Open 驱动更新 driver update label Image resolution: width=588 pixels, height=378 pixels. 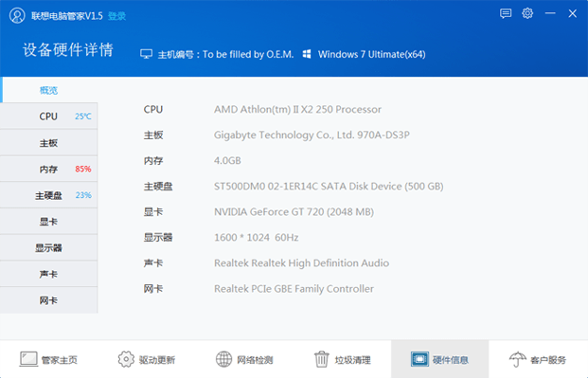157,360
